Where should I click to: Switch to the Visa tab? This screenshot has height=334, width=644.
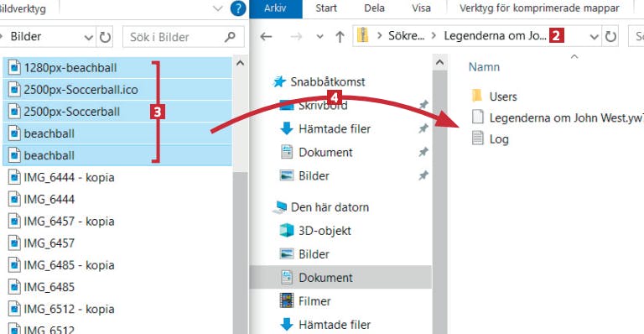click(422, 8)
